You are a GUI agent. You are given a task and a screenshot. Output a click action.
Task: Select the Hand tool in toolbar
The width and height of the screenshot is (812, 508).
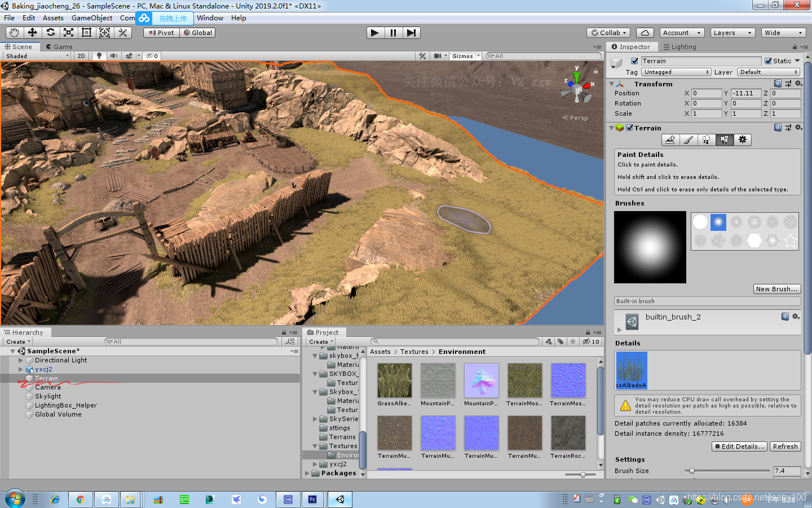click(14, 33)
